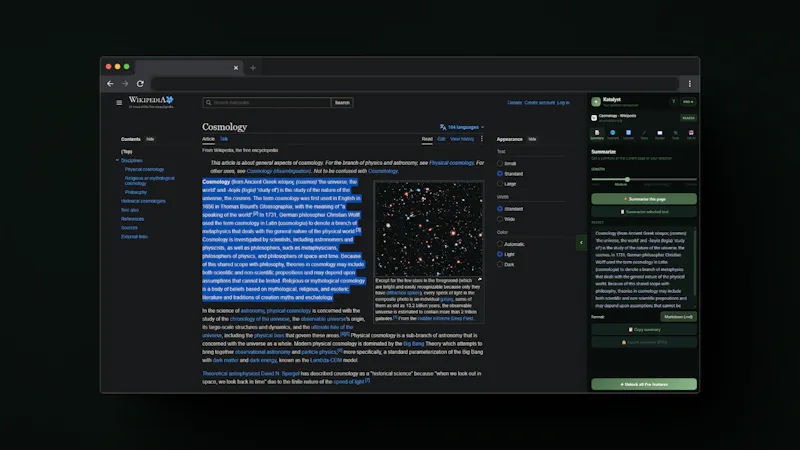This screenshot has height=450, width=800.
Task: Go back using browser back arrow
Action: [110, 84]
